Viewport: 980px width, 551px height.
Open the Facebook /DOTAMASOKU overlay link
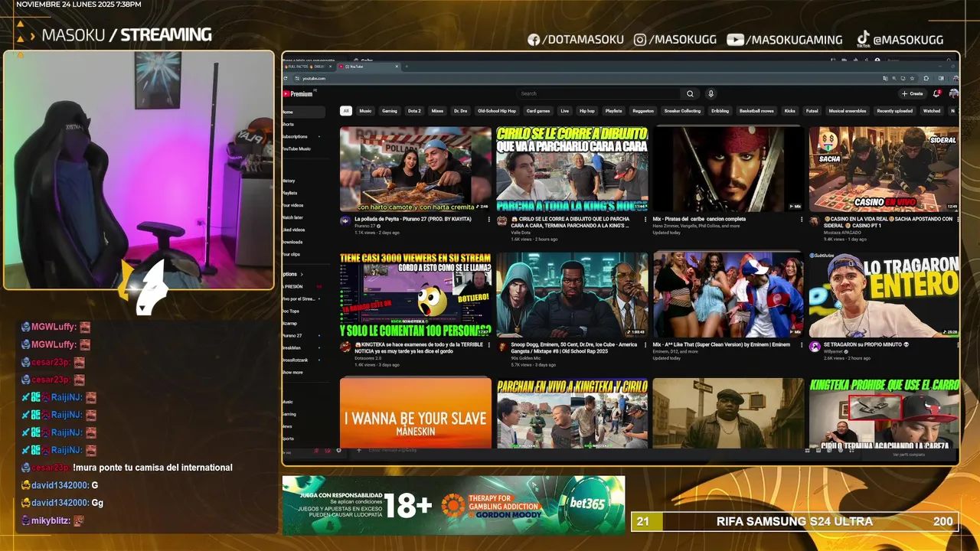(576, 40)
